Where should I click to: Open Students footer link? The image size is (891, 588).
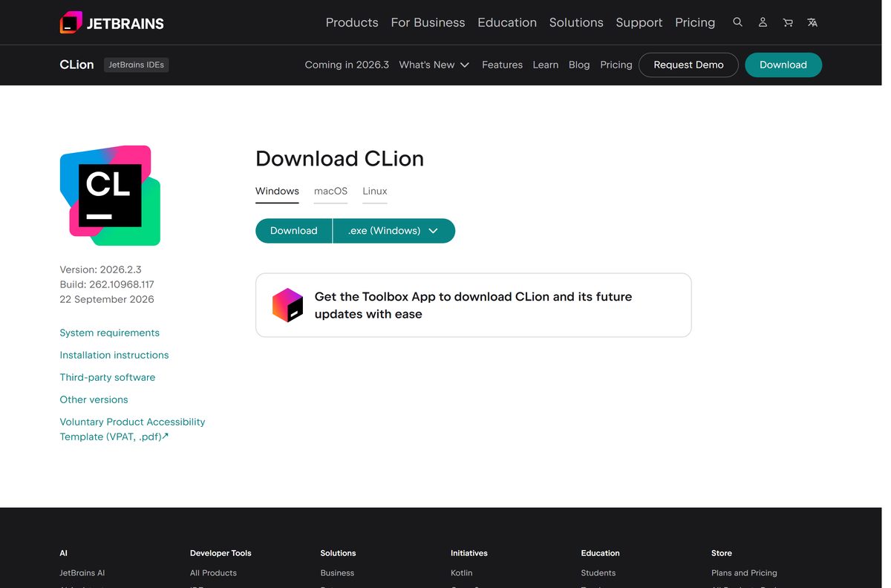coord(598,573)
